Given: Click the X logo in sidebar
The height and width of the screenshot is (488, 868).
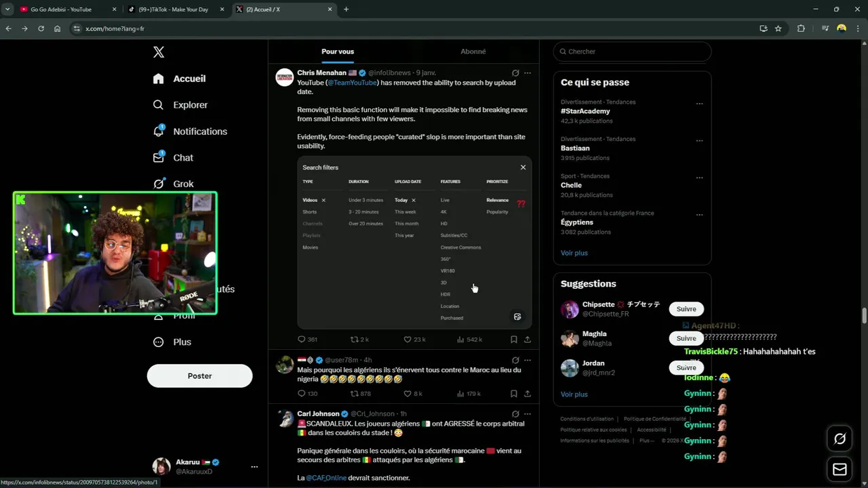Looking at the screenshot, I should [159, 52].
